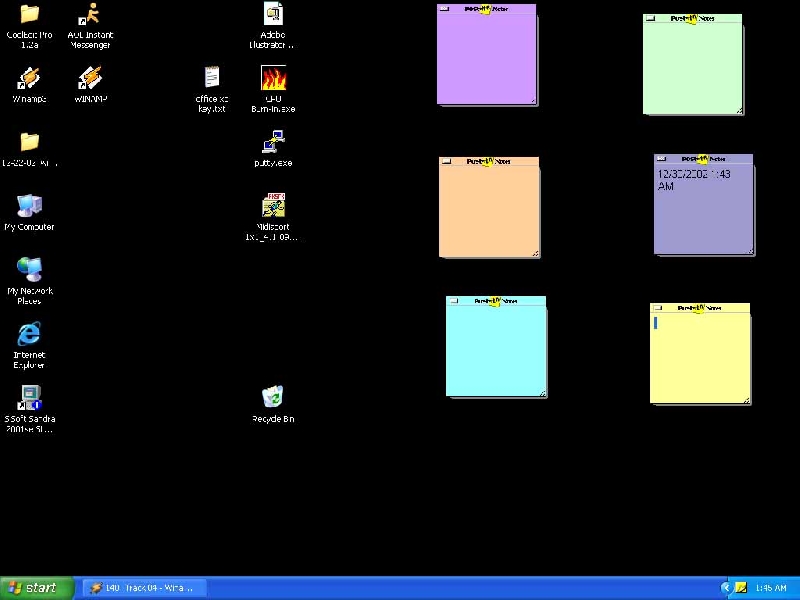Viewport: 800px width, 600px height.
Task: Click the Post-it Notes system tray icon
Action: [741, 588]
